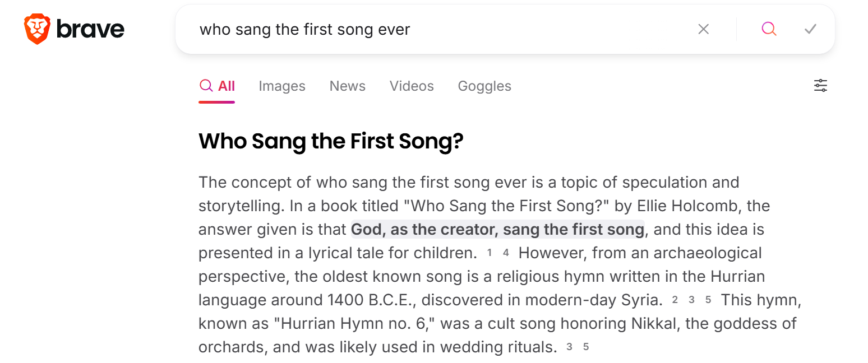Viewport: 868px width, 363px height.
Task: Go to the Videos tab
Action: 412,86
